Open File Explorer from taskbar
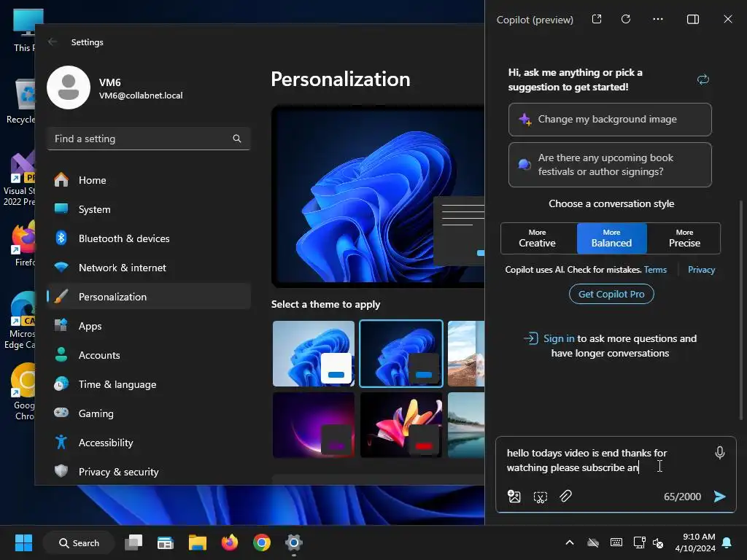747x560 pixels. click(x=197, y=542)
